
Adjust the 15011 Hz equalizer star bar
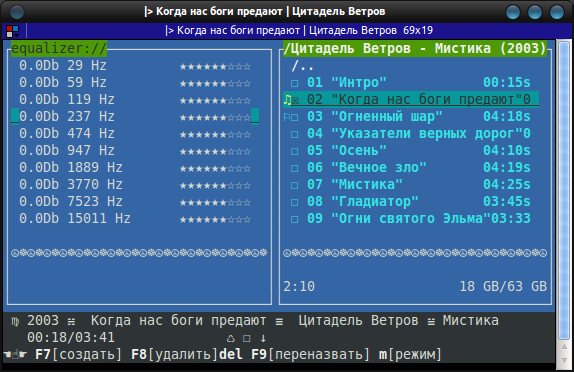point(215,220)
